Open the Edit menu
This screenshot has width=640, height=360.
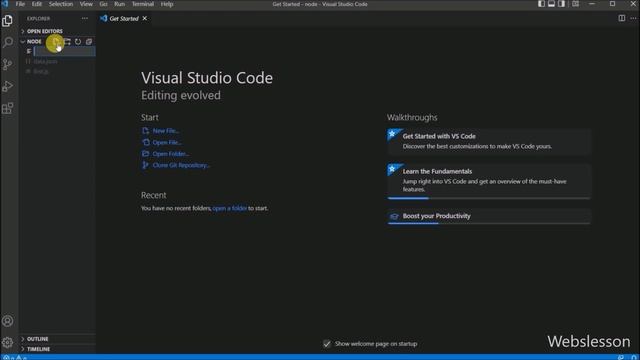[37, 4]
